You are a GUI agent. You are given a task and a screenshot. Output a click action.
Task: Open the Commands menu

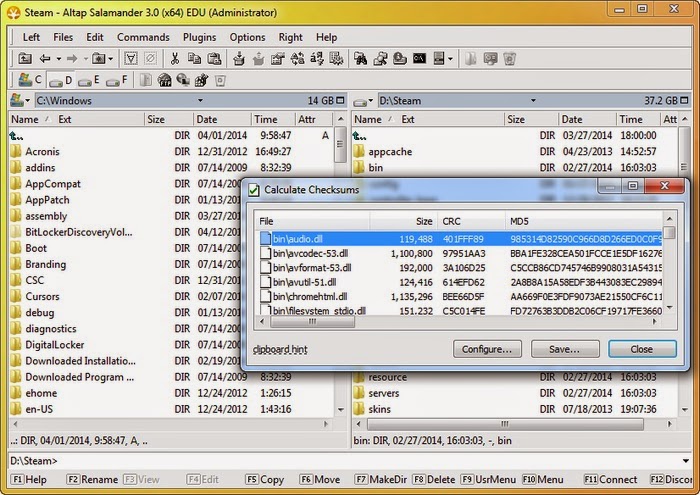pos(143,37)
